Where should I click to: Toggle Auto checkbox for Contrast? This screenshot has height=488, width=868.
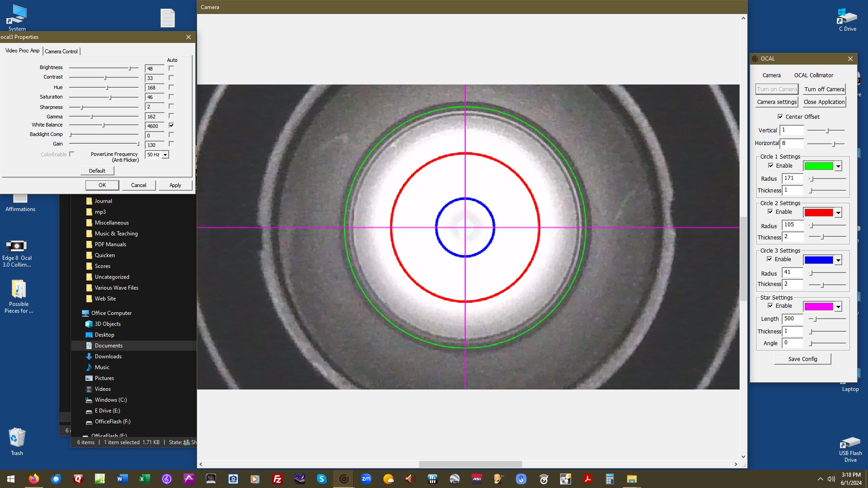[171, 78]
